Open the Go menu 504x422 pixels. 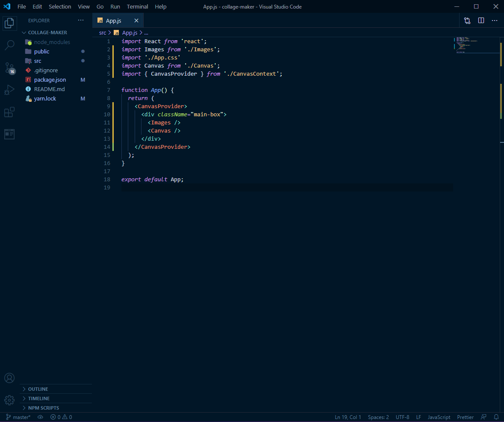tap(100, 6)
